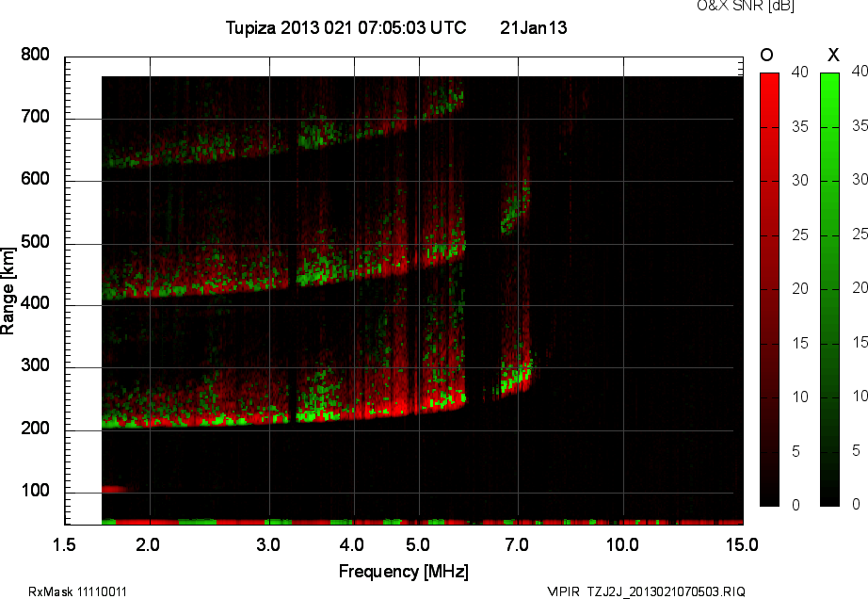868x599 pixels.
Task: Click the 30 value on O colorbar
Action: click(x=800, y=181)
